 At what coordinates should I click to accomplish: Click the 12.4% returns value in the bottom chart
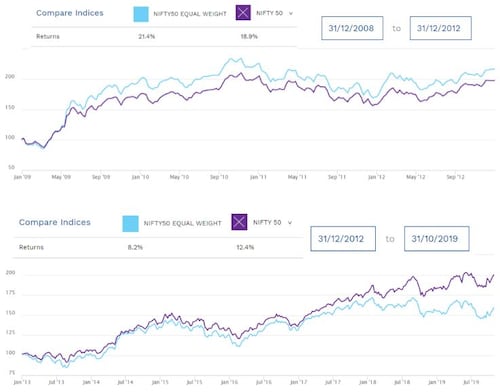tap(245, 247)
